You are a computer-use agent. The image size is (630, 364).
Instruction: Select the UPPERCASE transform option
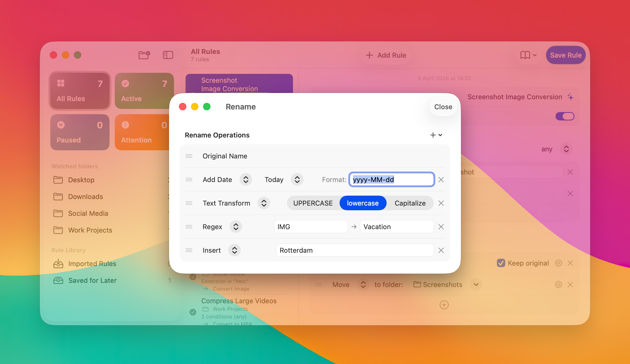(x=313, y=203)
